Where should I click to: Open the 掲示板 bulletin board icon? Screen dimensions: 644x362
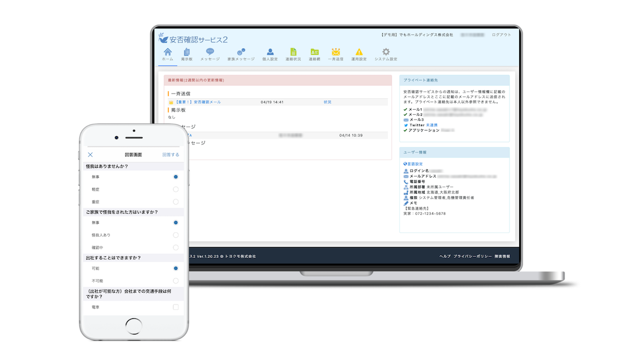pos(187,52)
